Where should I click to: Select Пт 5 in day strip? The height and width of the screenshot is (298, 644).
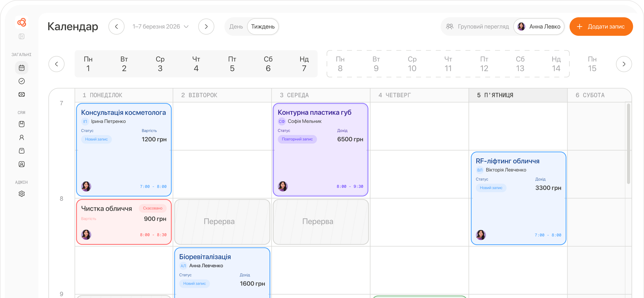(x=232, y=64)
